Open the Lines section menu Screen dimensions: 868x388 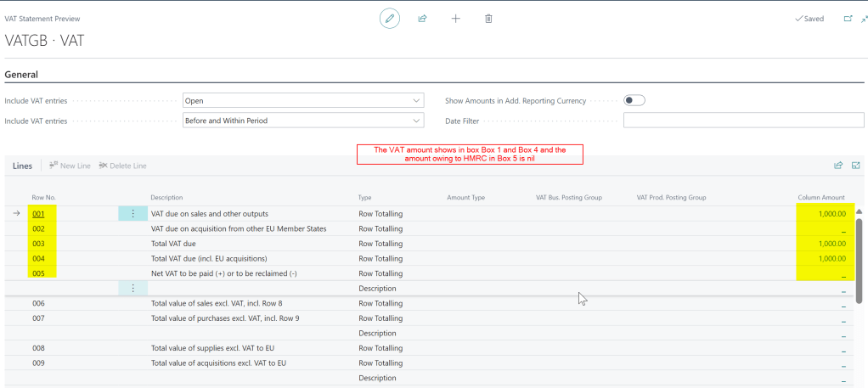pyautogui.click(x=22, y=166)
